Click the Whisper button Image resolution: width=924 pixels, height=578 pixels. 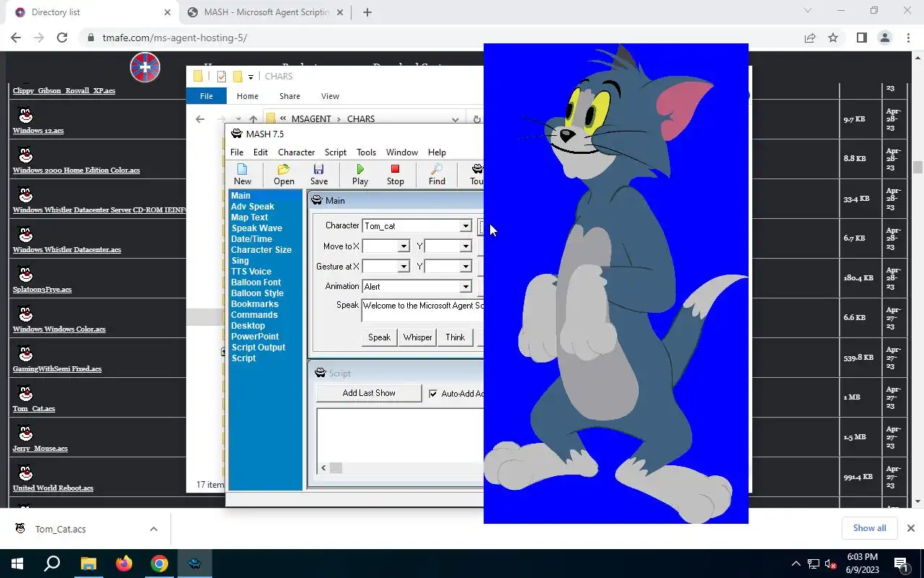point(417,337)
